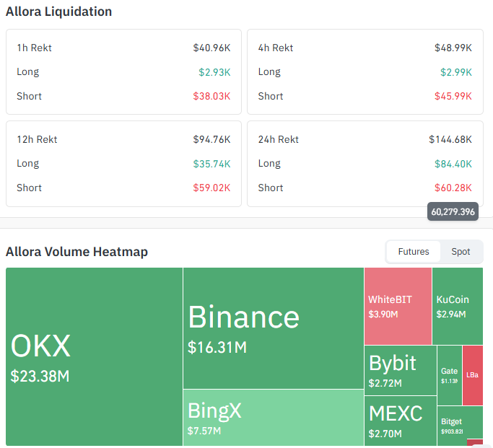Screen dimensions: 493x448
Task: Click the 12h Short value $59.02K
Action: (x=211, y=188)
